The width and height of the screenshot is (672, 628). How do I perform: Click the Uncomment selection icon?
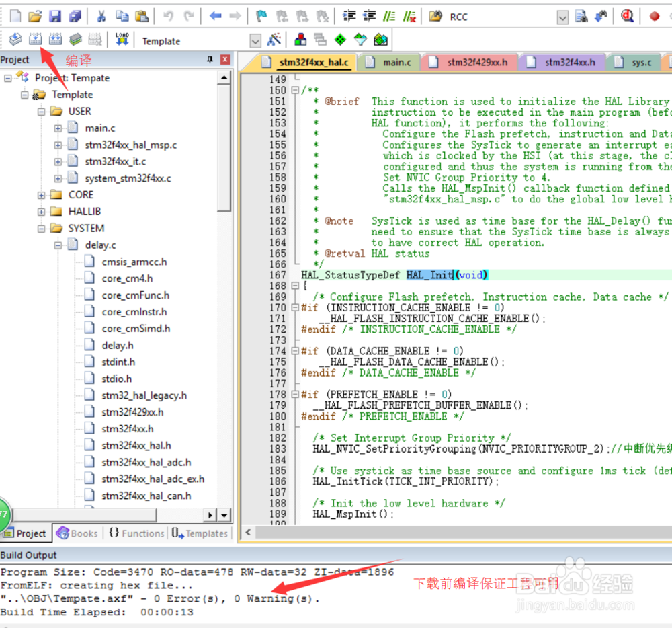[409, 16]
